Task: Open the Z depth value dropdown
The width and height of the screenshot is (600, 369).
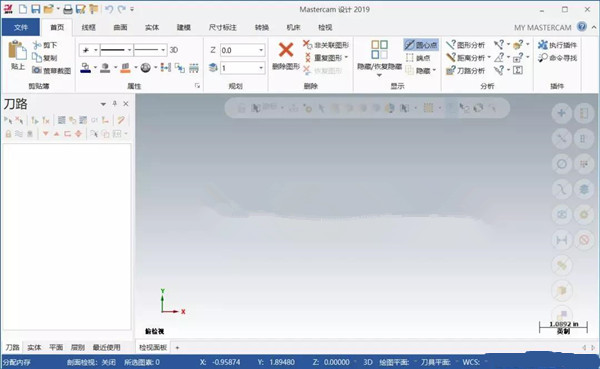Action: point(261,50)
